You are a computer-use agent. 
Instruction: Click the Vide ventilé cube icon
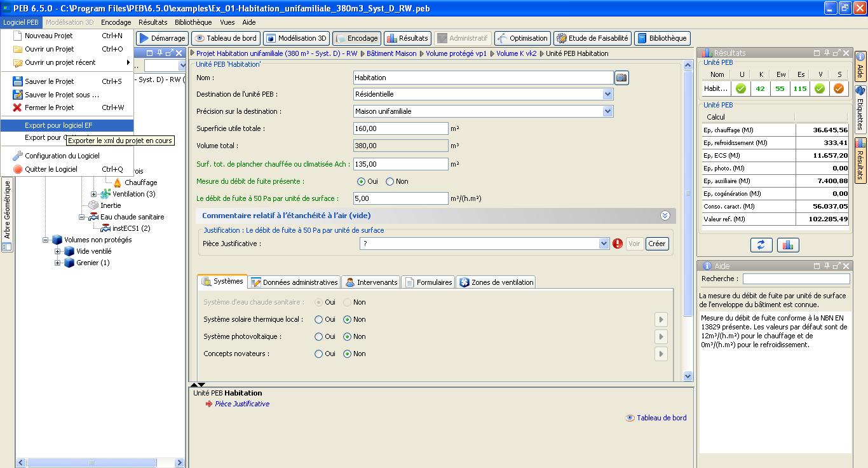[69, 251]
